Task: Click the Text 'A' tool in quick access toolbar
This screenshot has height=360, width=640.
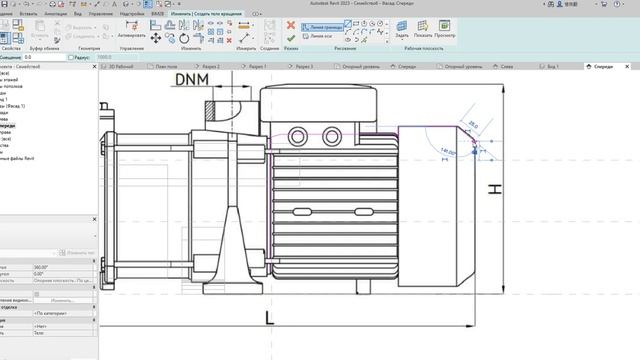Action: [114, 4]
